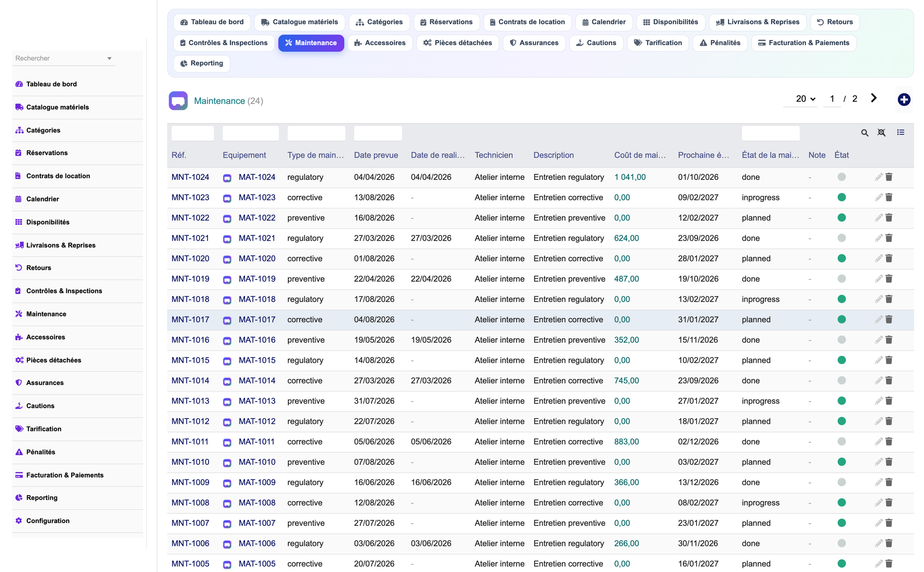This screenshot has width=924, height=572.
Task: Click the Type de maintenance filter field
Action: 316,133
